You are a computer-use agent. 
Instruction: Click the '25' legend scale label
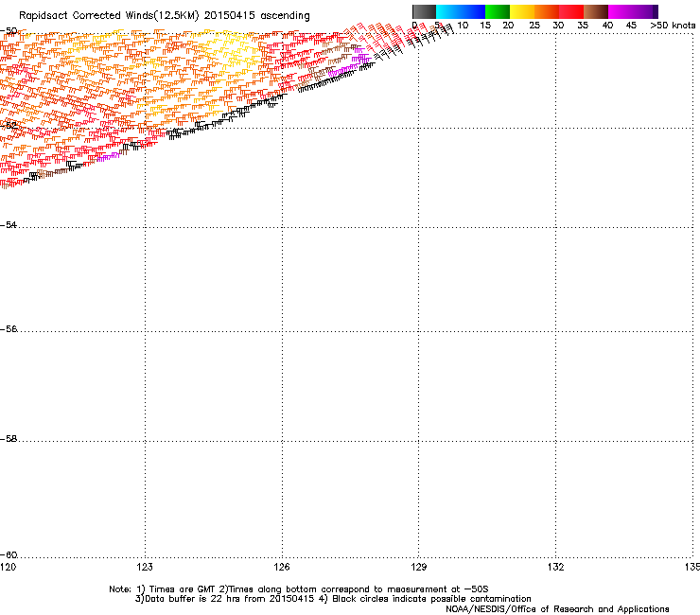click(534, 26)
